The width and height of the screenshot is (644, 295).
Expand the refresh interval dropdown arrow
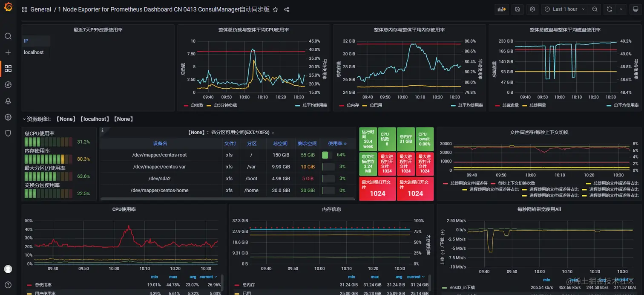[x=621, y=9]
